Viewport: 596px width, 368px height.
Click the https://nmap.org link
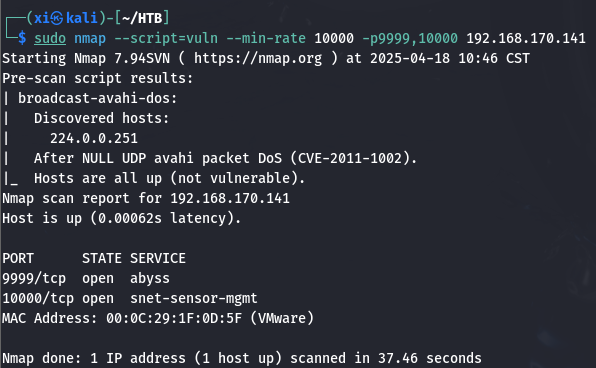258,59
